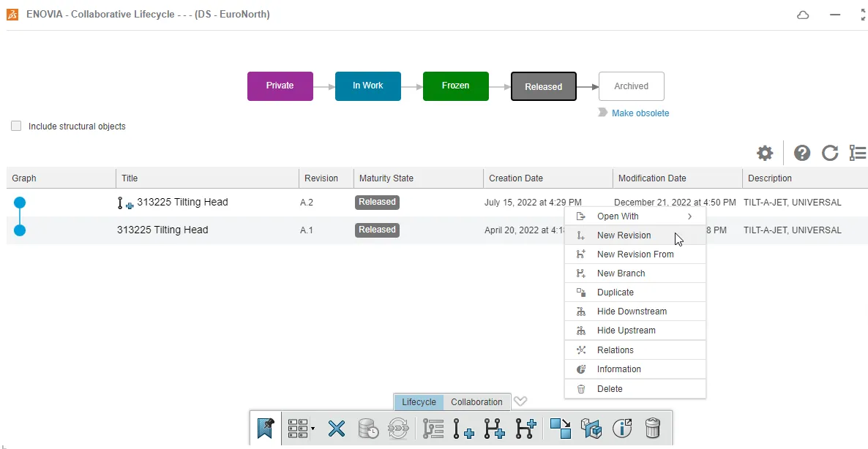This screenshot has width=868, height=449.
Task: Click the trash delete icon in bottom toolbar
Action: [x=653, y=429]
